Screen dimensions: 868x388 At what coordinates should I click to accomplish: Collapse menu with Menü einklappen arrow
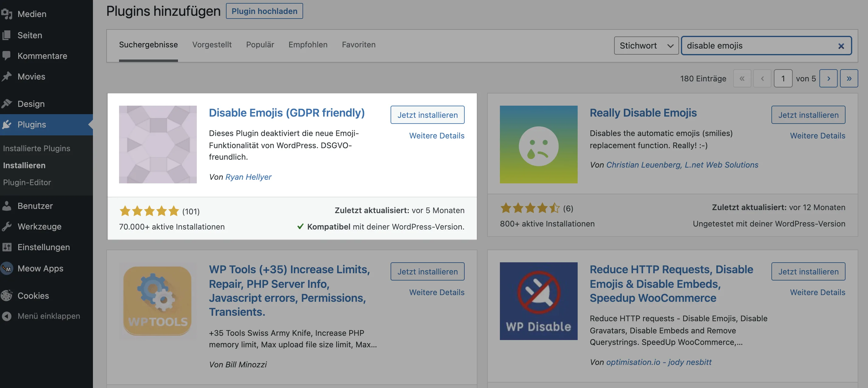point(6,316)
